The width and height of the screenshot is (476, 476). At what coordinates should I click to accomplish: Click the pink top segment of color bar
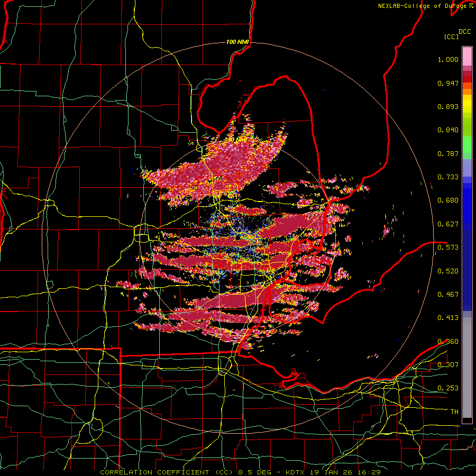pyautogui.click(x=467, y=56)
